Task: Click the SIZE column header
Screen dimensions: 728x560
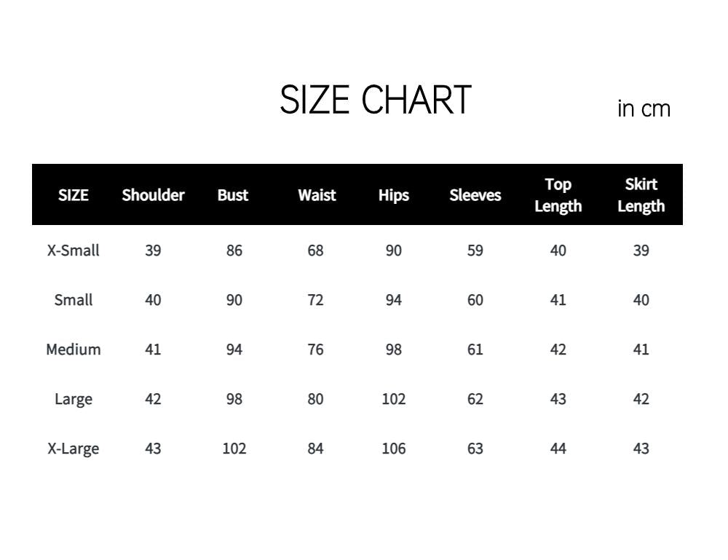Action: pos(74,195)
